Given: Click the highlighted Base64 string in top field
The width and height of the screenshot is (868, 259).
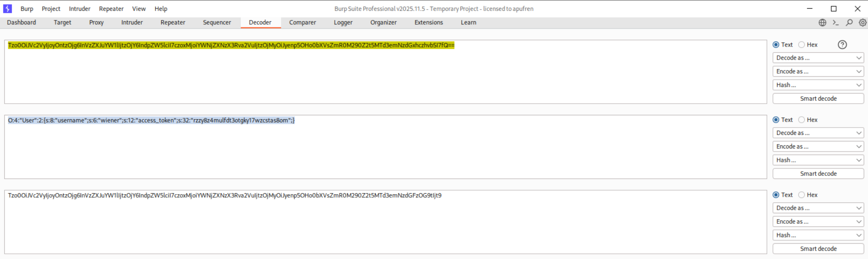Looking at the screenshot, I should (x=231, y=45).
